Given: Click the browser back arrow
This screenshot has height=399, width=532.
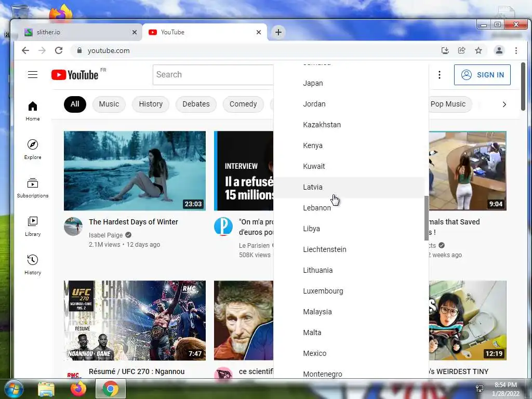Looking at the screenshot, I should 25,50.
